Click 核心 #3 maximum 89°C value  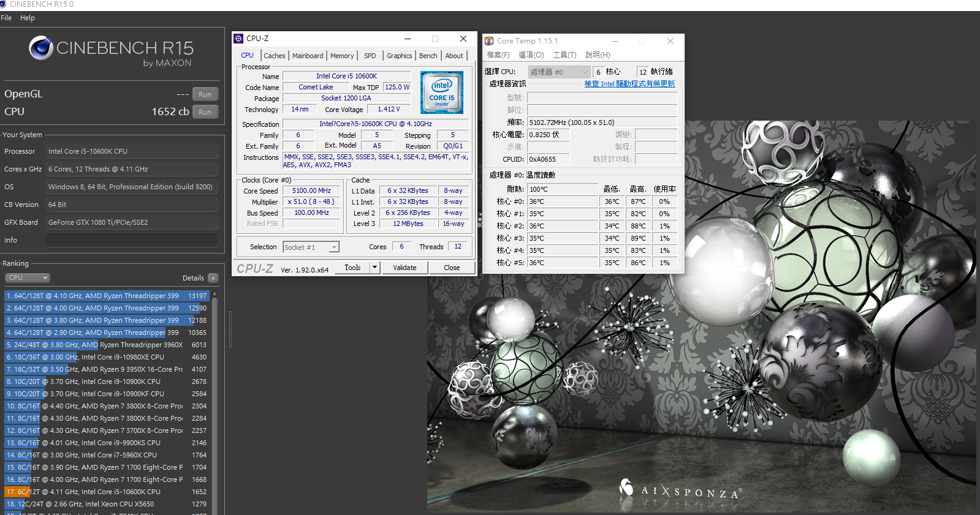(x=638, y=238)
